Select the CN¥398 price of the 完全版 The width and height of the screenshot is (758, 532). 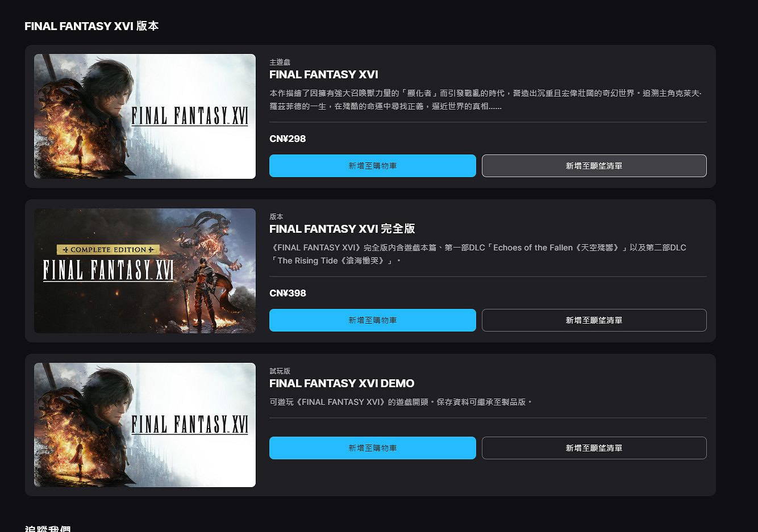pyautogui.click(x=288, y=293)
